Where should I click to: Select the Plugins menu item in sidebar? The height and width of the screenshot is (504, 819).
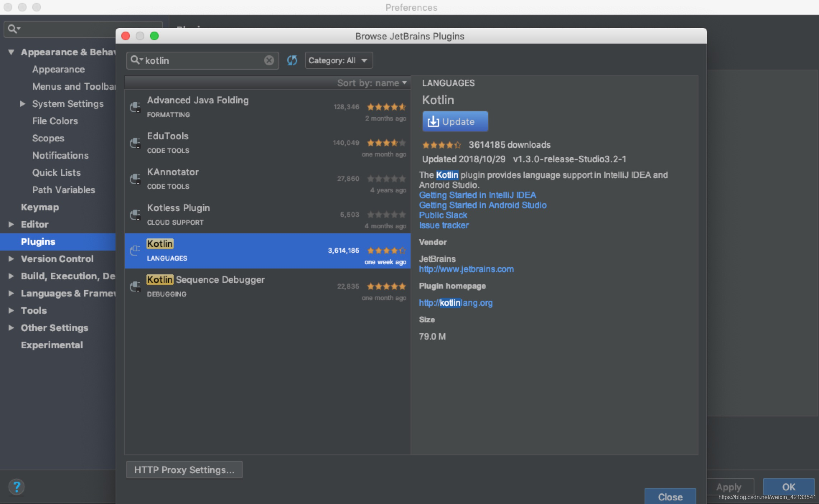[38, 241]
